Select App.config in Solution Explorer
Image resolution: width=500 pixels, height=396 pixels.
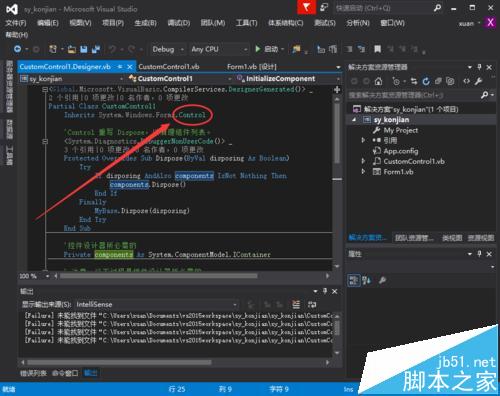point(401,151)
